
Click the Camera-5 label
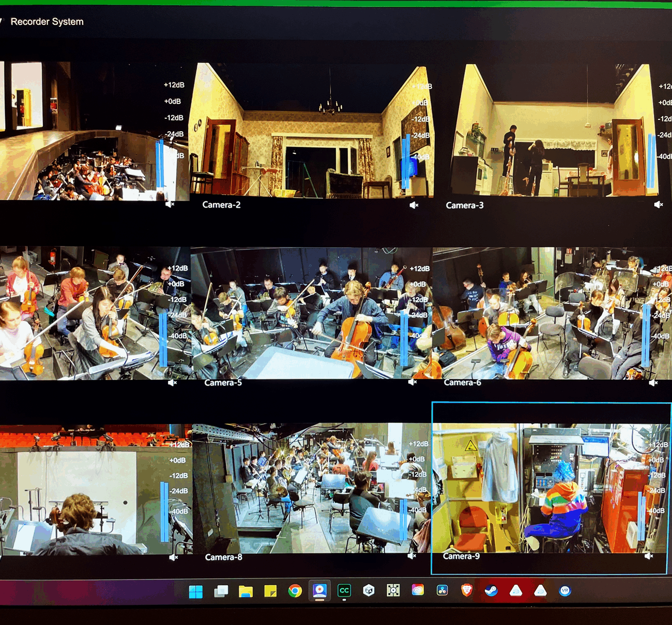click(x=223, y=383)
